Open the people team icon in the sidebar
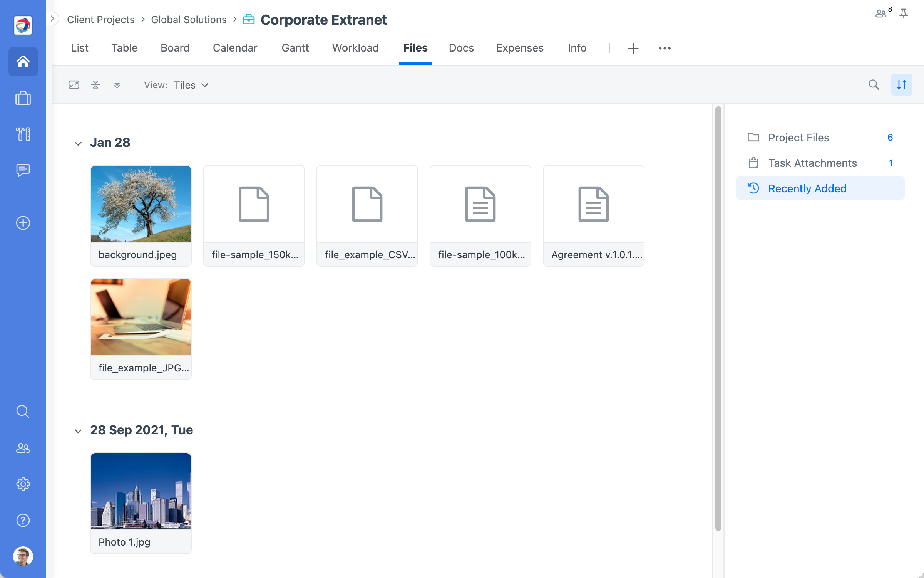The width and height of the screenshot is (924, 578). 23,448
